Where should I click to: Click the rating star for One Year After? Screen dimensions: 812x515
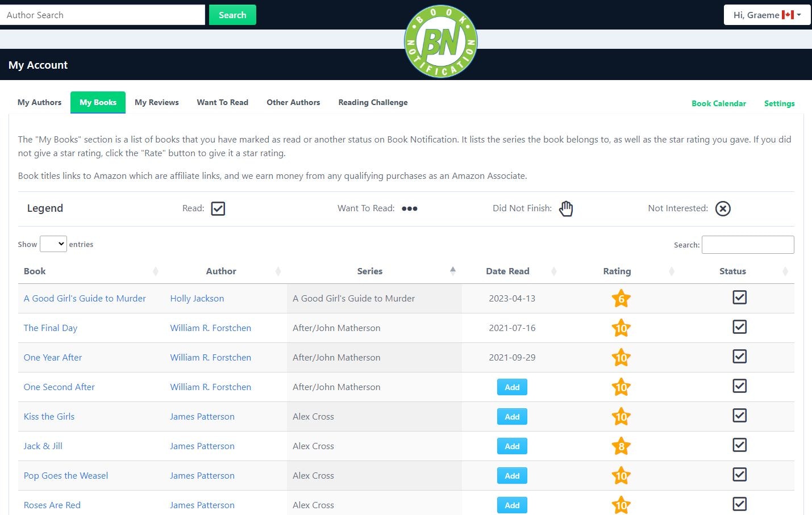click(621, 358)
